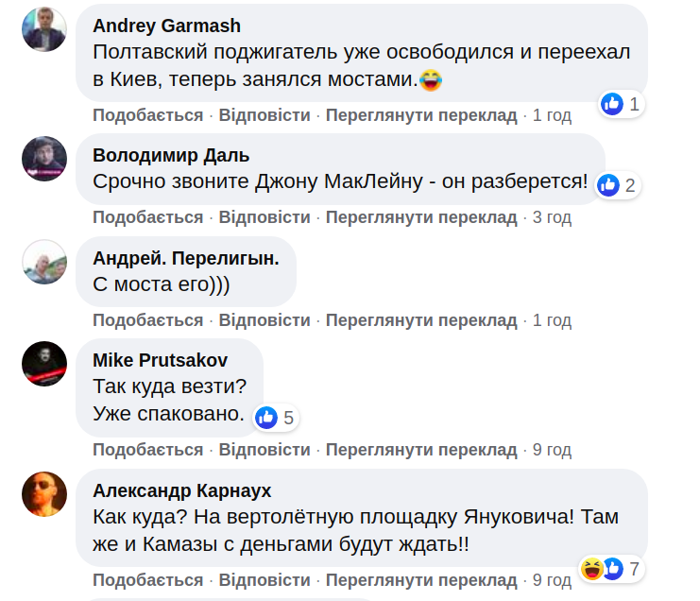Click '9 год' timestamp on Mike Prutsakov's comment

click(x=552, y=450)
